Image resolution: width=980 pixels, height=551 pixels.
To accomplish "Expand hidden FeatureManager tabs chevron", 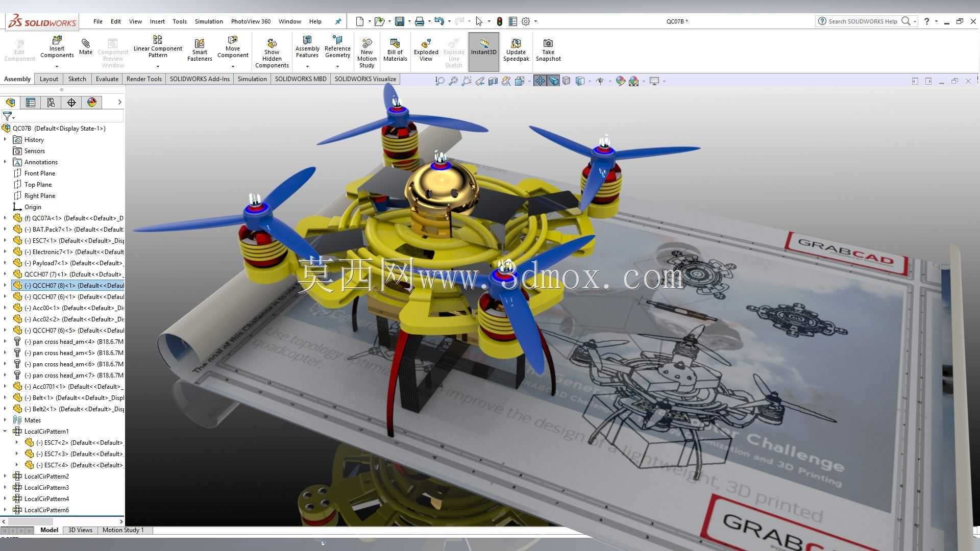I will tap(119, 102).
